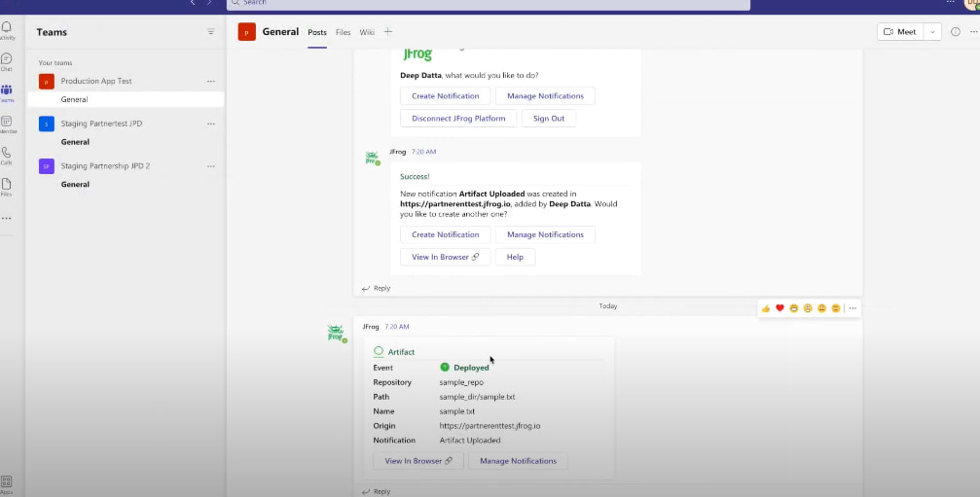Click the filter icon beside Teams heading
Screen dimensions: 980x497
point(210,32)
